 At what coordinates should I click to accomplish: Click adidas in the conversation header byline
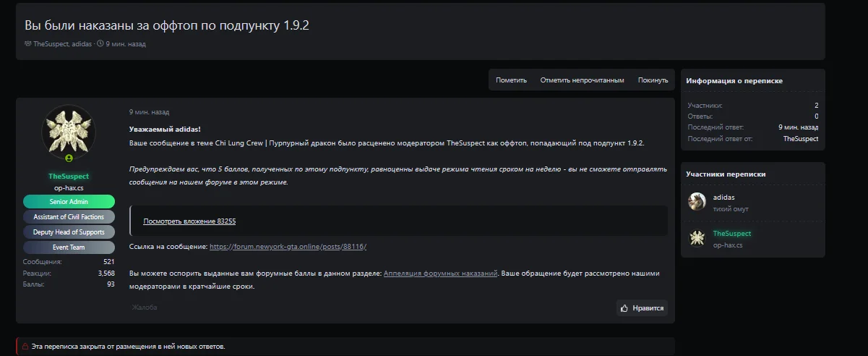tap(82, 44)
